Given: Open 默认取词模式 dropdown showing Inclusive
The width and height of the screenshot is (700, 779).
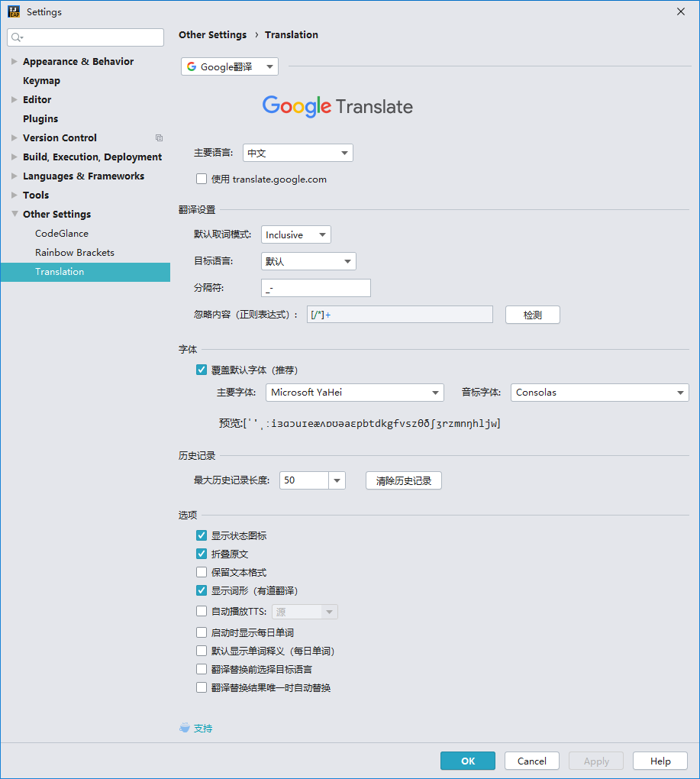Looking at the screenshot, I should (x=296, y=234).
